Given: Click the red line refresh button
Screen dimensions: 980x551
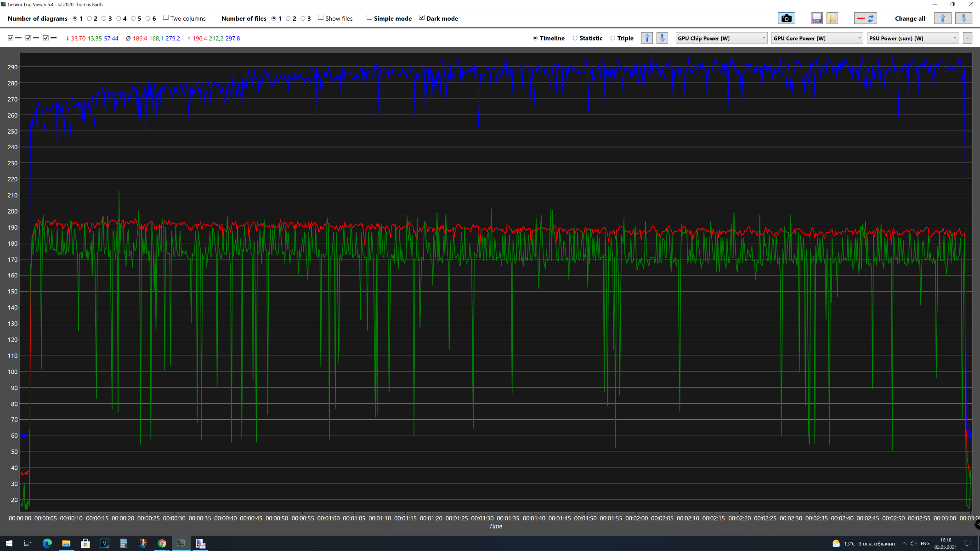Looking at the screenshot, I should pos(865,18).
